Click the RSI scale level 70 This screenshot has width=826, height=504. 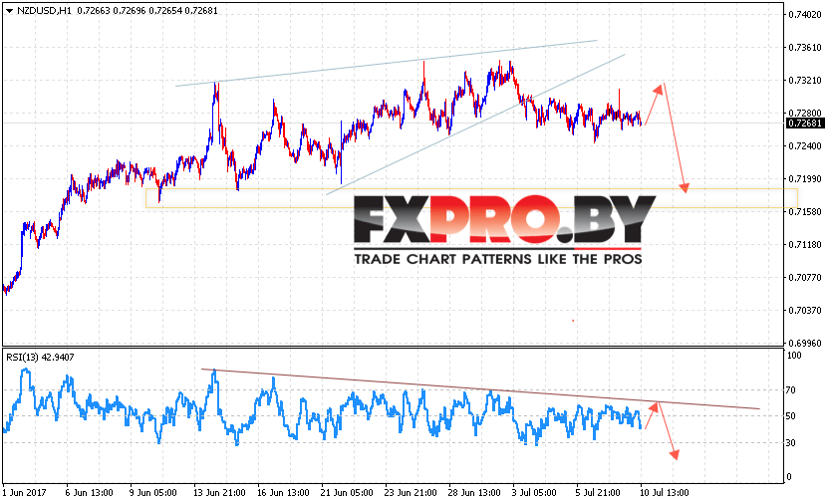click(791, 390)
